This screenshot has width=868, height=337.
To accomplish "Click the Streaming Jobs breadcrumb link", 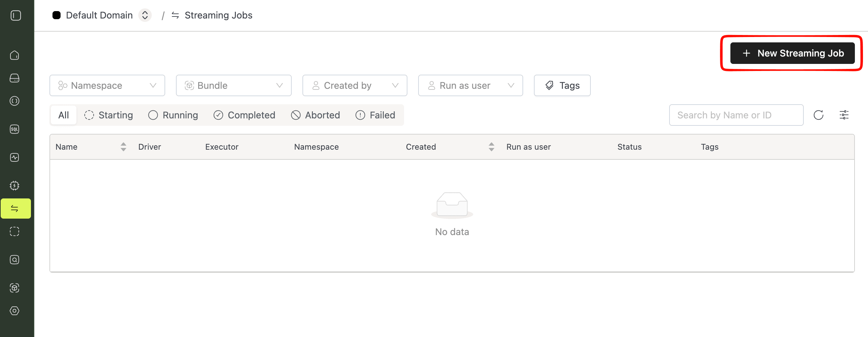I will [218, 15].
